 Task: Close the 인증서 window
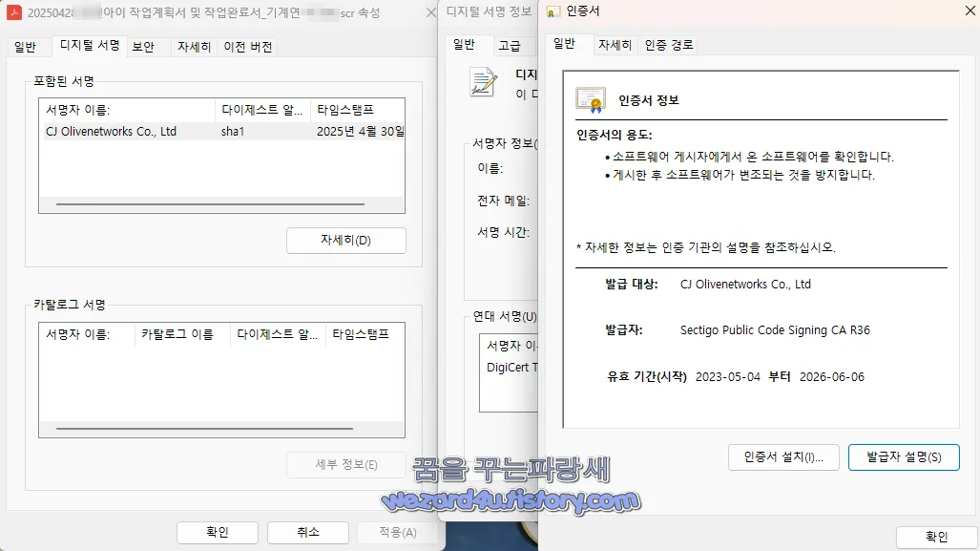pos(970,11)
